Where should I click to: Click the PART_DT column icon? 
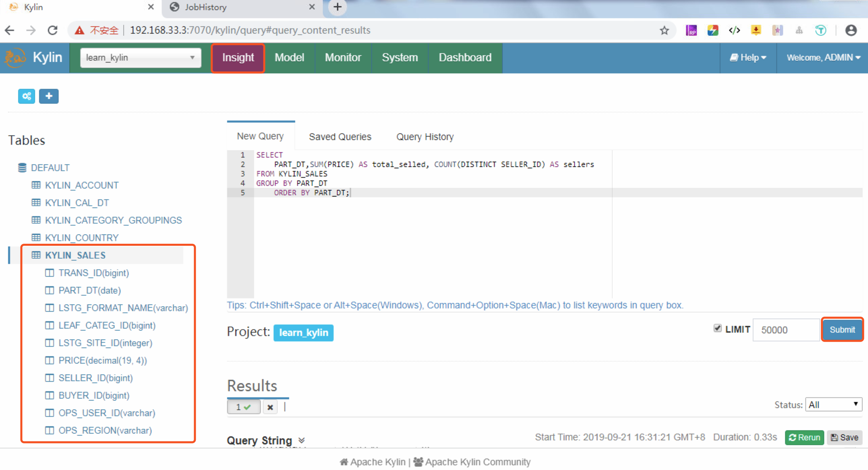50,290
